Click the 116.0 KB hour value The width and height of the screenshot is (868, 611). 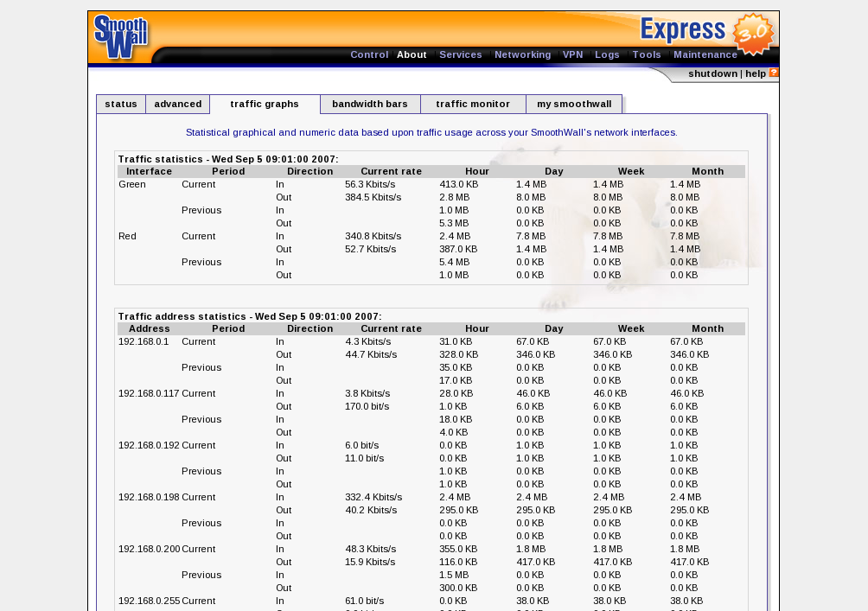[x=458, y=563]
